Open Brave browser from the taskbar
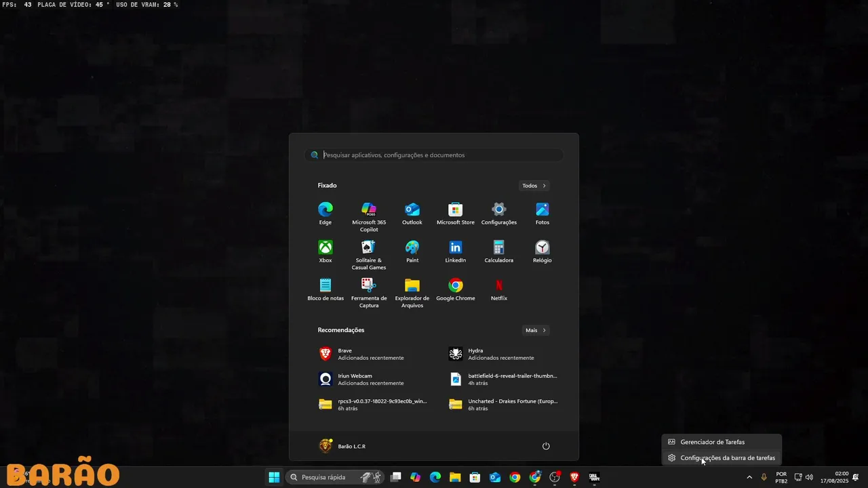 (x=574, y=477)
